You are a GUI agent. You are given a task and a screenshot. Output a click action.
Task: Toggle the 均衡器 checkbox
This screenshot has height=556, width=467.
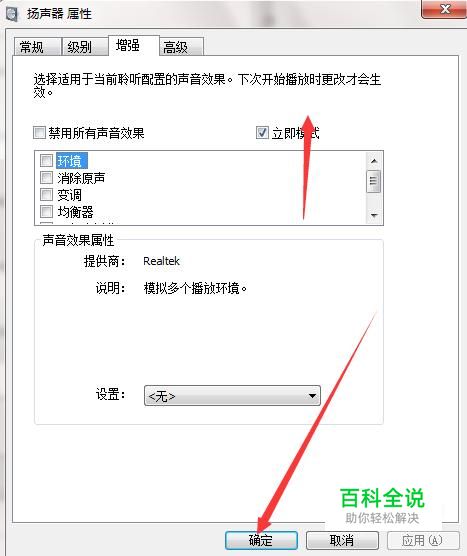[46, 211]
